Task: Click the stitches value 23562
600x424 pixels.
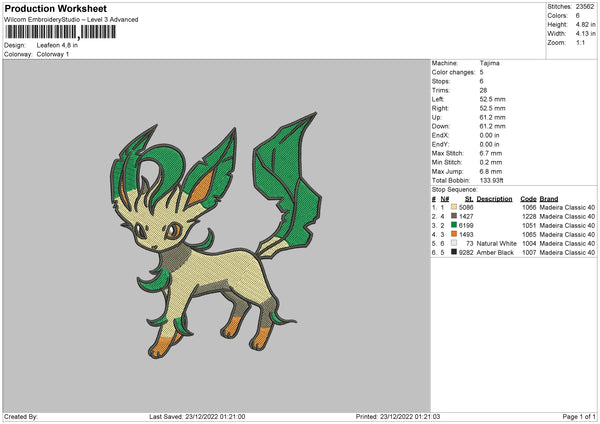Action: click(x=585, y=7)
